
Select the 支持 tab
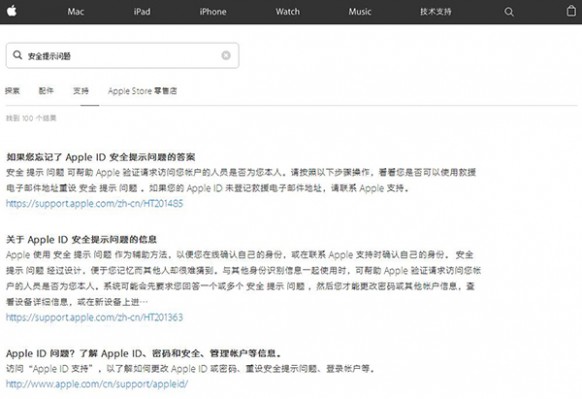(81, 91)
